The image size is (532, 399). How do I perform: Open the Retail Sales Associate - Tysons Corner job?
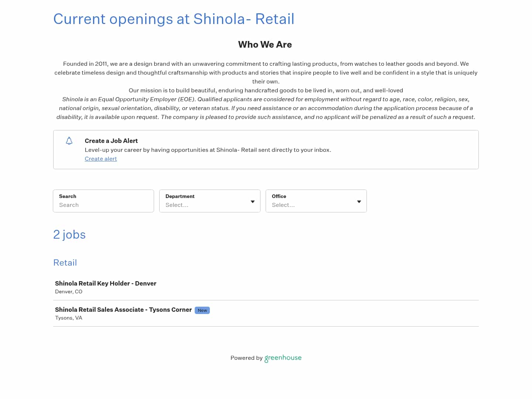(x=123, y=310)
